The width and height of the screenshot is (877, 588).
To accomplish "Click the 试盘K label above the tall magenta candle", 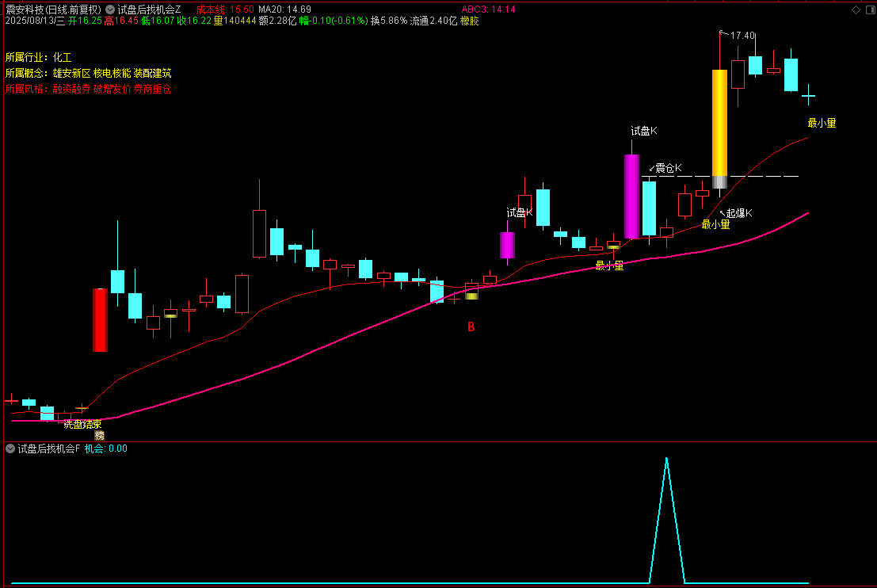I will [644, 131].
